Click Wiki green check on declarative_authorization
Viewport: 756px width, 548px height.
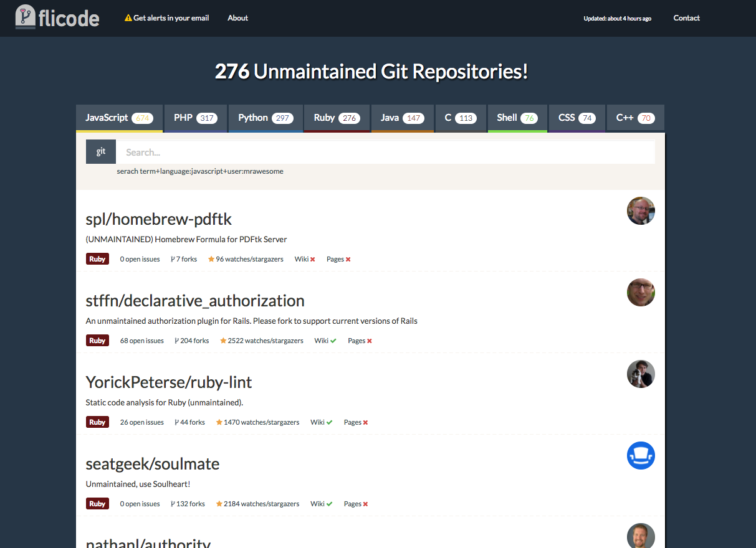[x=333, y=341]
